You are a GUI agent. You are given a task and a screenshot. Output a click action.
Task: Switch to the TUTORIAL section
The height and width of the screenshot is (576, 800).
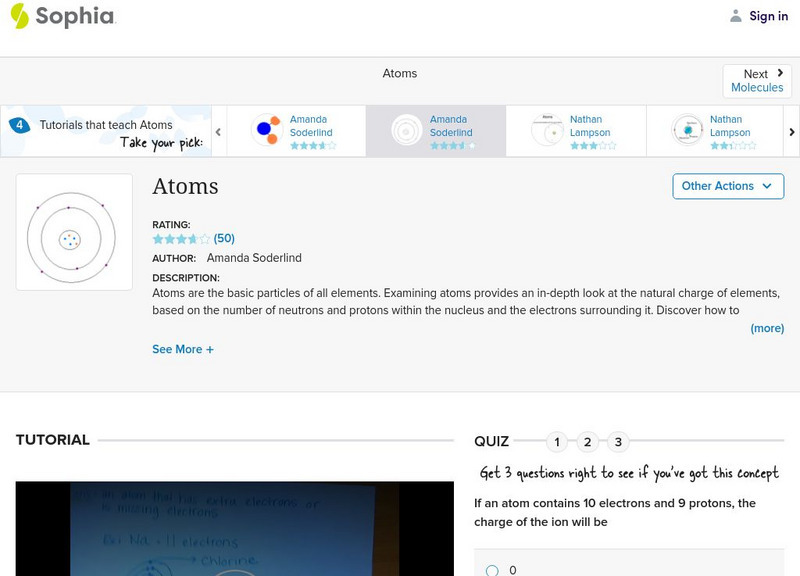[51, 439]
